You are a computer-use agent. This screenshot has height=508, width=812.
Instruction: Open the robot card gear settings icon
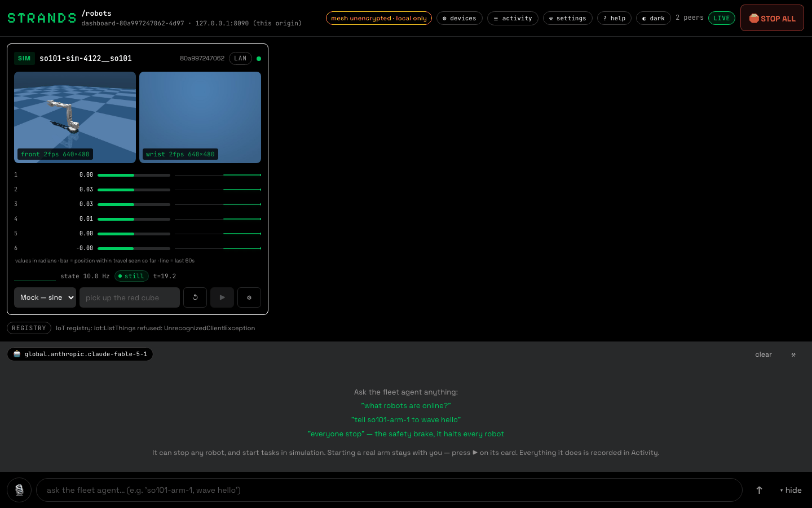point(249,297)
